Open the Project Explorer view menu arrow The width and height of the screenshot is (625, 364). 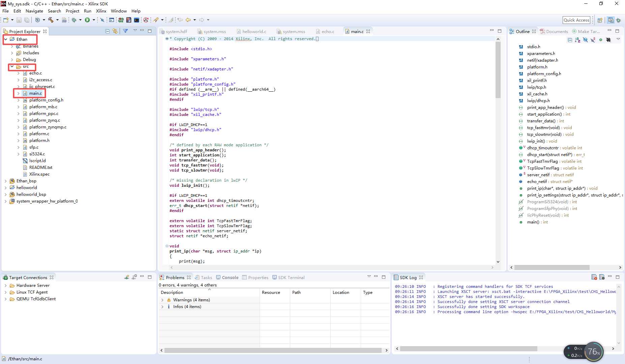pyautogui.click(x=135, y=30)
